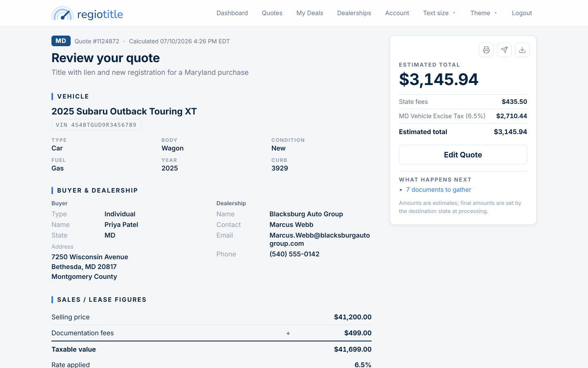Select the Bethesda, MD 20817 line

pos(84,267)
